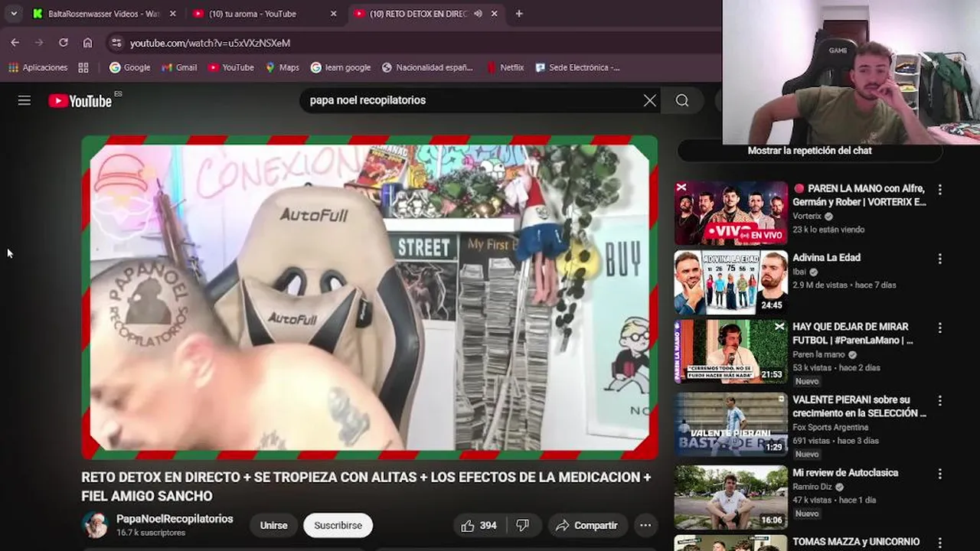Close the BaltaRosenwasser Videos tab
The image size is (980, 551).
coord(173,14)
